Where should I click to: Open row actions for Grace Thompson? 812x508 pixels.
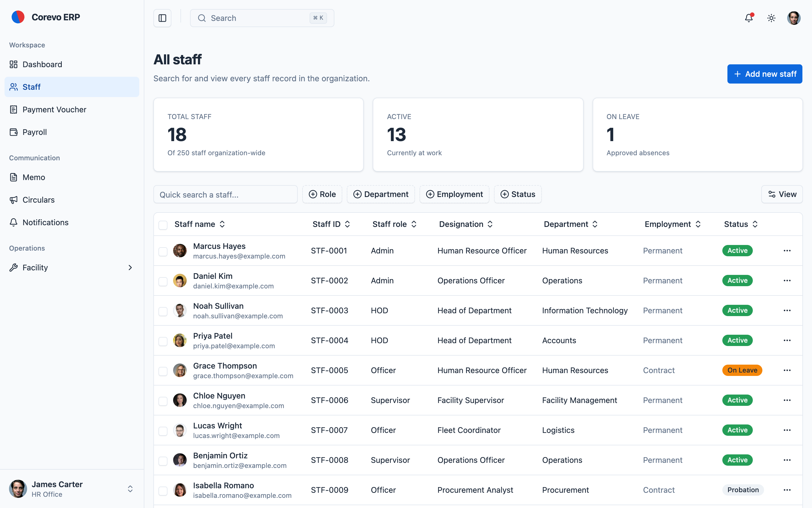coord(787,370)
